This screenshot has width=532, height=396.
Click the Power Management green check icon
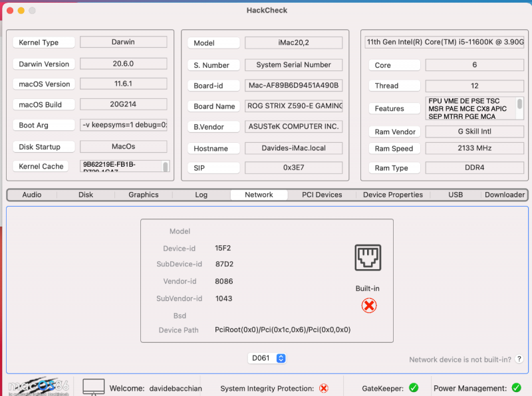tap(516, 388)
